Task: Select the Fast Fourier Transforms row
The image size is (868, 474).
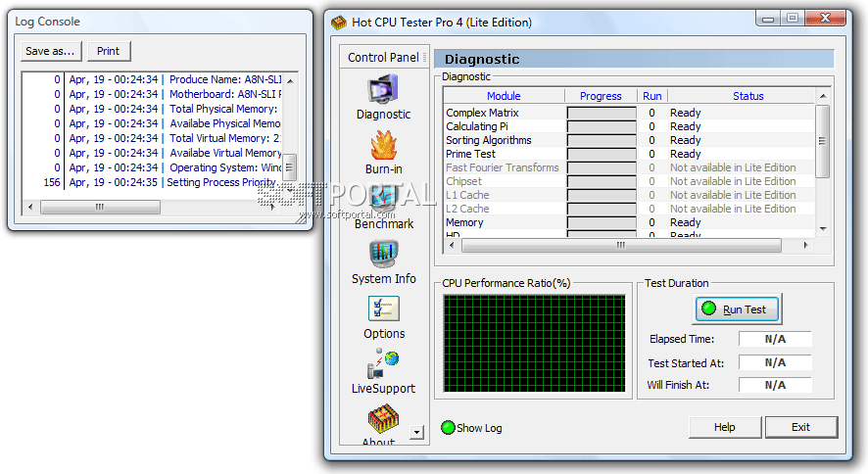Action: point(629,167)
